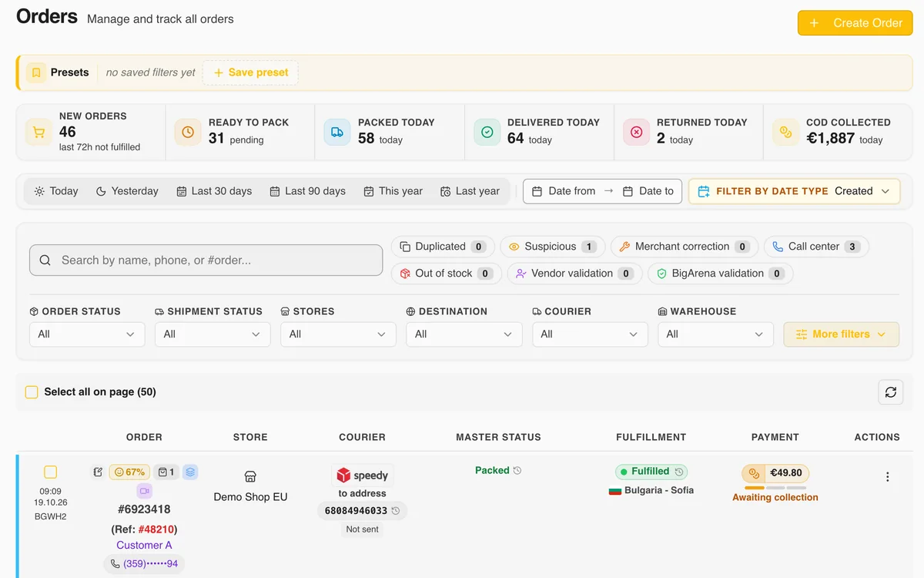Open the Date from picker
This screenshot has height=578, width=924.
(562, 191)
